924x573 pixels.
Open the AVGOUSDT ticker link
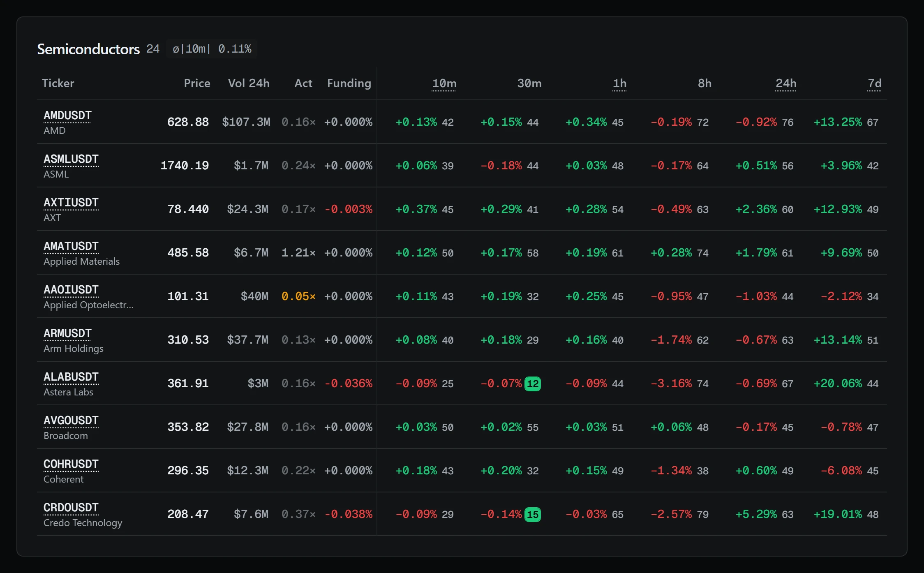[71, 421]
